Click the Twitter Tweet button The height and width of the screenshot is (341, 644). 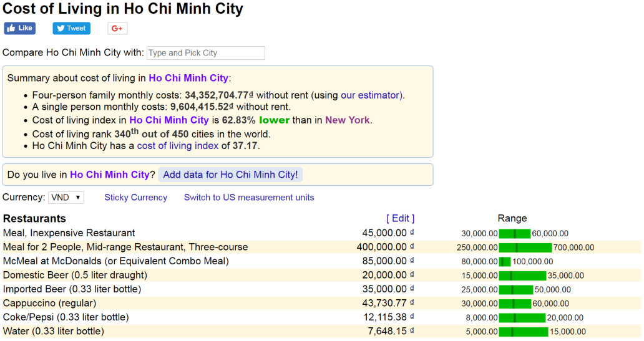click(71, 28)
